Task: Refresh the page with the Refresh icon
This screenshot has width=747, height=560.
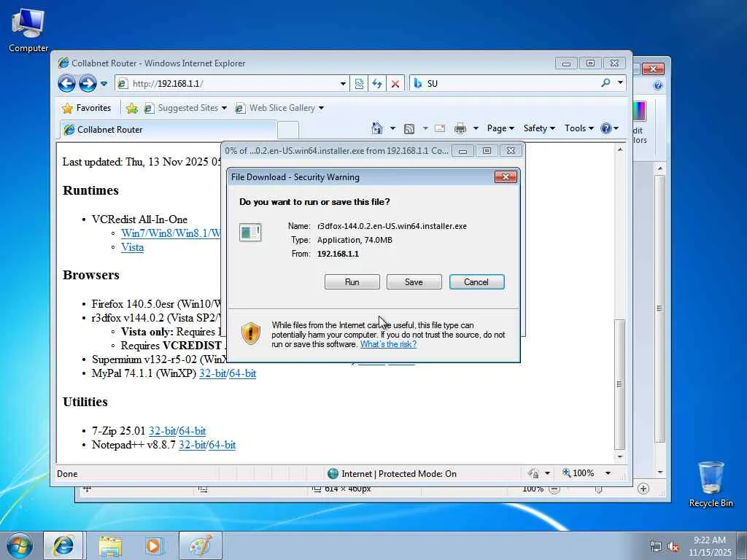Action: (377, 84)
